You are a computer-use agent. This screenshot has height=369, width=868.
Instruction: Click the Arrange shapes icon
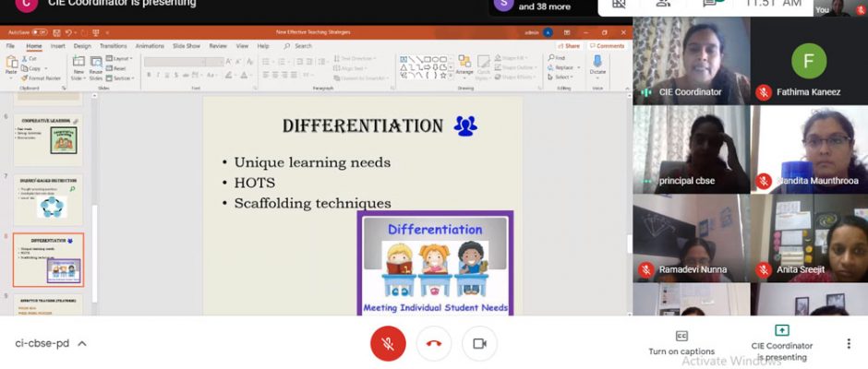point(464,61)
